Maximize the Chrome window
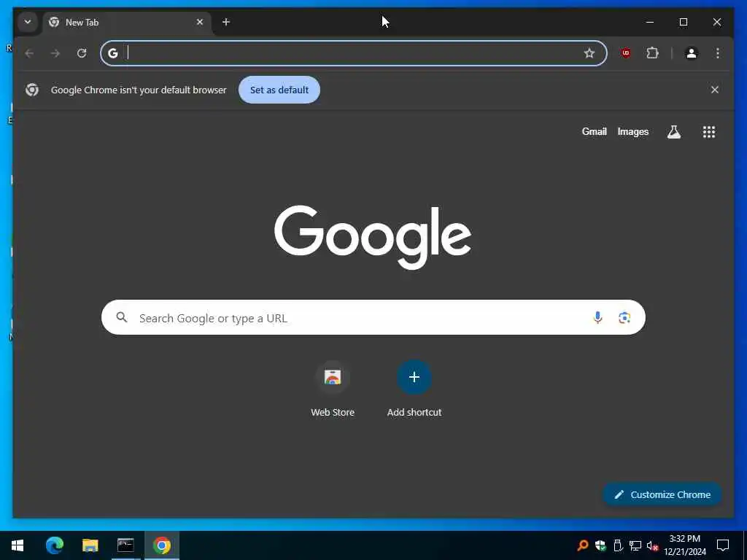The image size is (747, 560). point(683,22)
